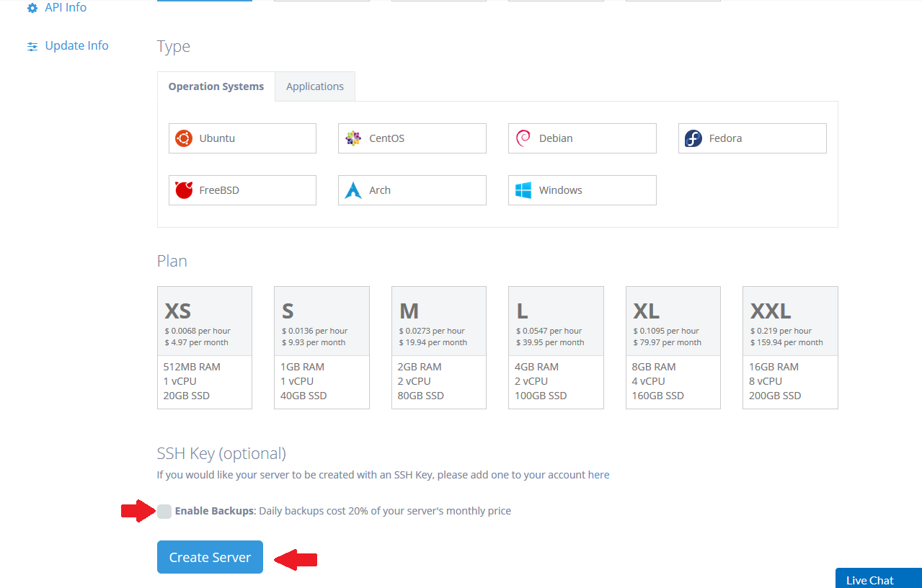Click the Arch Linux logo icon

click(x=353, y=190)
